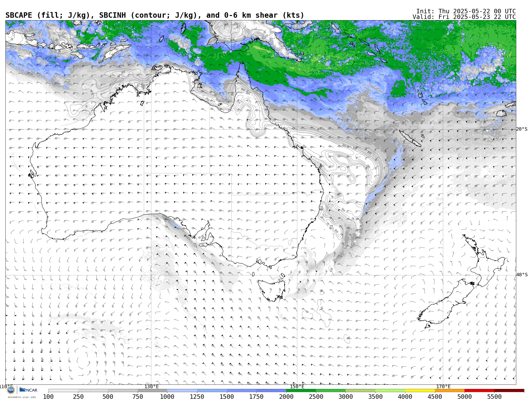
Task: Click the Valid Fri 2025-05-23 22 UTC text
Action: [x=464, y=17]
